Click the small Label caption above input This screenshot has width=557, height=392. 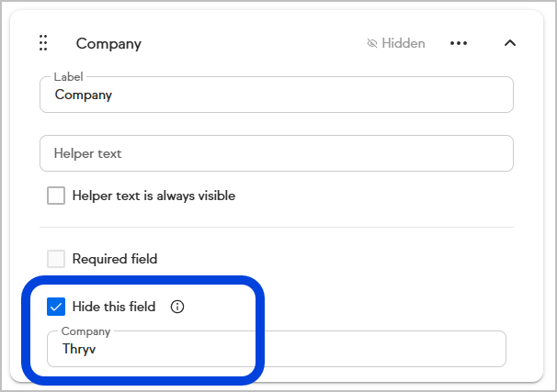click(68, 77)
